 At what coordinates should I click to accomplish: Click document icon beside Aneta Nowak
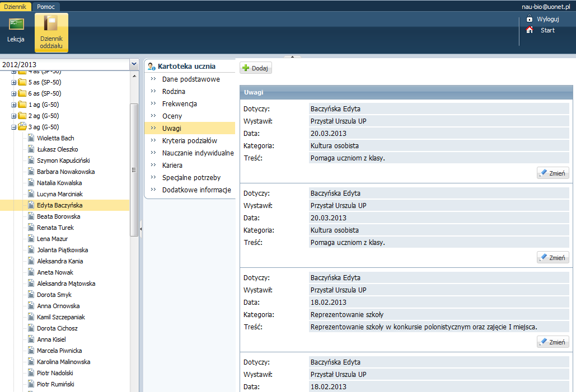(31, 272)
